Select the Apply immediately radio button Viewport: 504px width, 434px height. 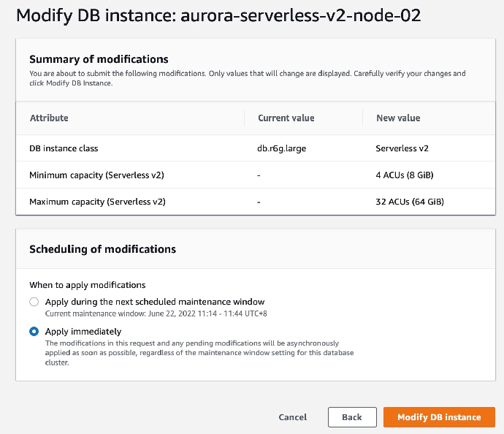(34, 331)
